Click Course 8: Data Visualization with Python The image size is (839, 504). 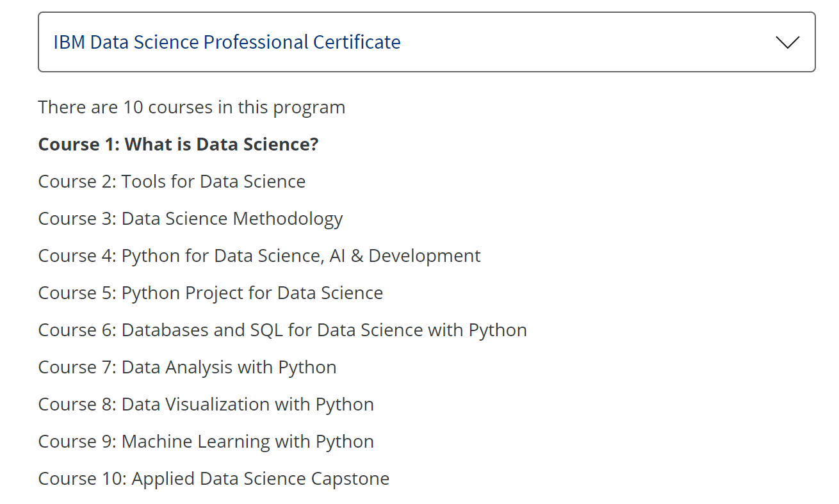(x=206, y=404)
